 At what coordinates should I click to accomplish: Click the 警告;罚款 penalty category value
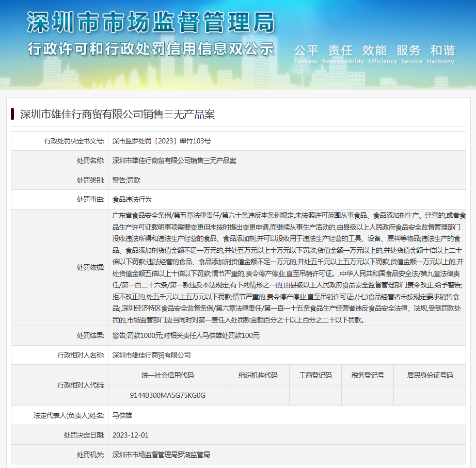coord(126,180)
